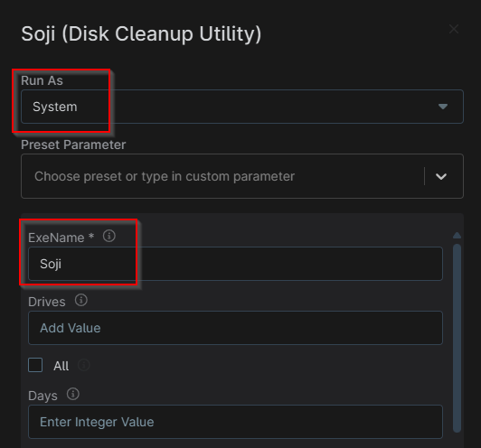This screenshot has height=448, width=481.
Task: Click the ExeName required field label
Action: pyautogui.click(x=61, y=238)
